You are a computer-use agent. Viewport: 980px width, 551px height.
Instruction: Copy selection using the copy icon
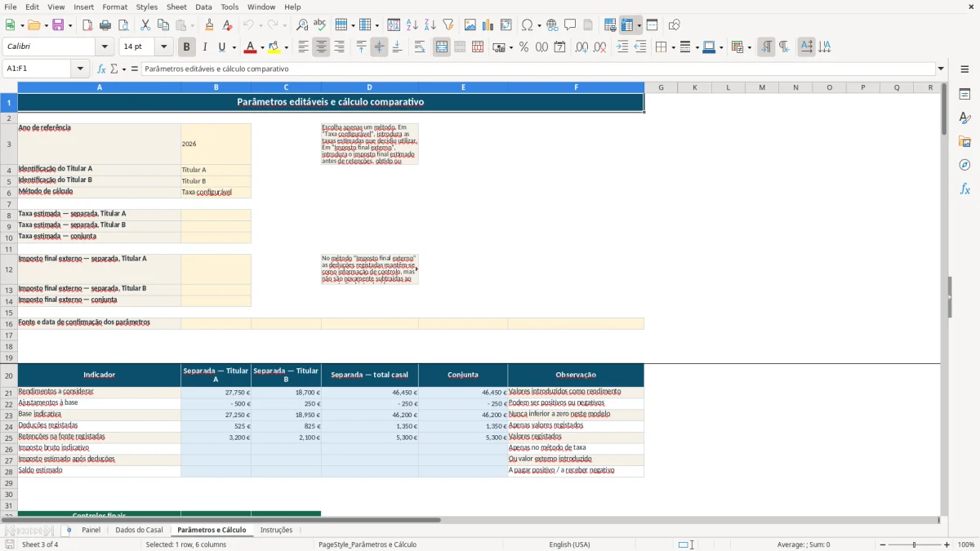(x=163, y=25)
